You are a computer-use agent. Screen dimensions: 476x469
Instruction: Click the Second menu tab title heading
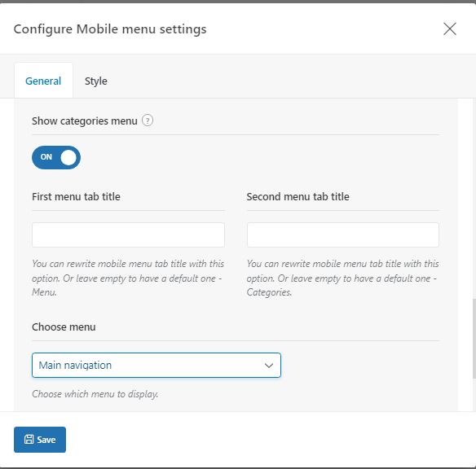(x=297, y=196)
